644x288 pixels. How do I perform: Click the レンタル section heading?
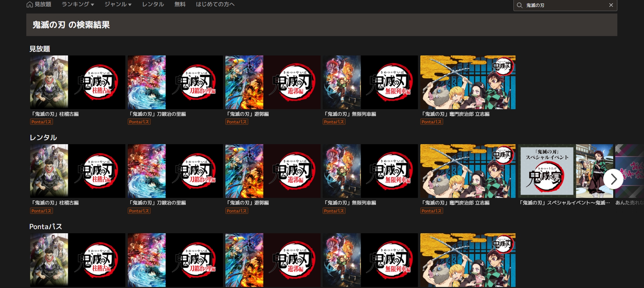click(x=43, y=138)
